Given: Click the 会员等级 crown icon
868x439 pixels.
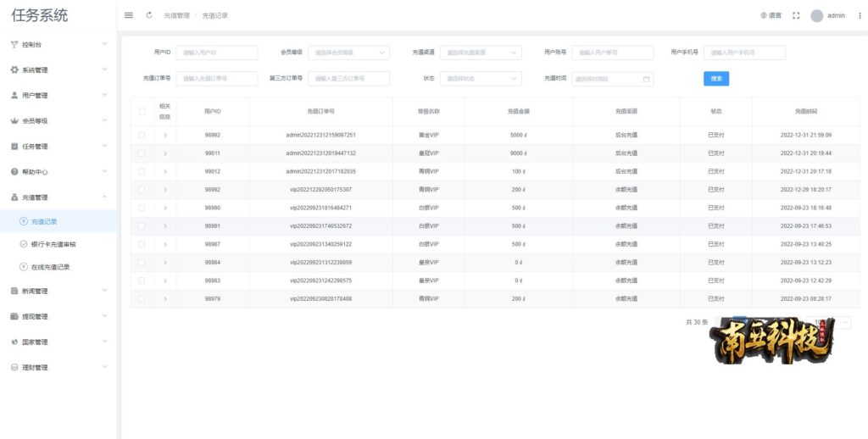Looking at the screenshot, I should click(14, 120).
